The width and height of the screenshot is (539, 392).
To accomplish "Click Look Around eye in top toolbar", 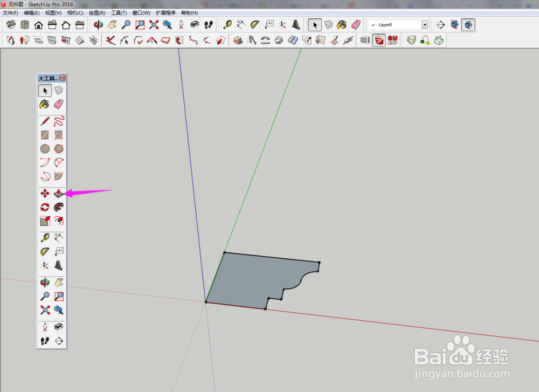I will pos(195,25).
